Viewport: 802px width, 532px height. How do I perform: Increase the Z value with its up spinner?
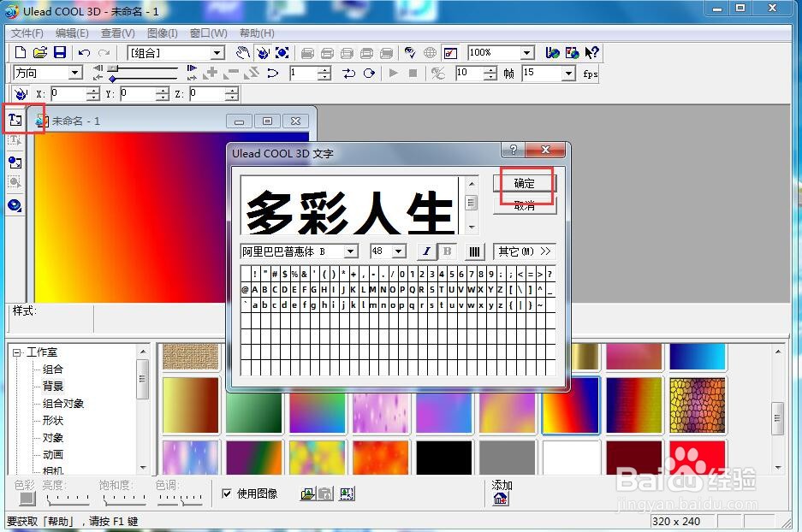pyautogui.click(x=232, y=91)
